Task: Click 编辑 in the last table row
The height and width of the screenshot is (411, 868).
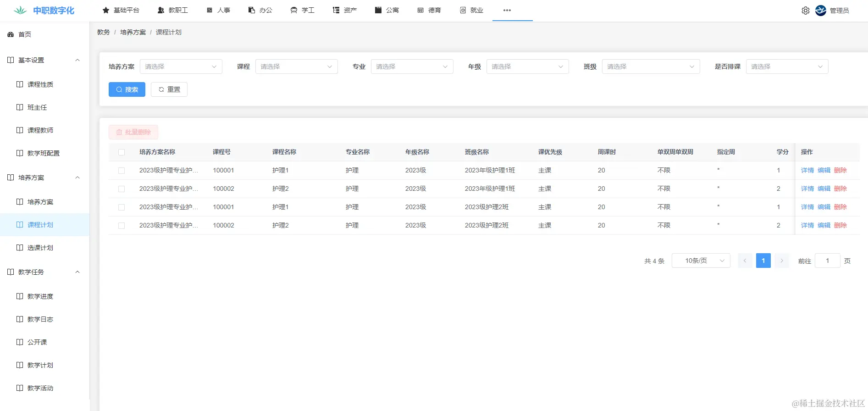Action: [824, 225]
